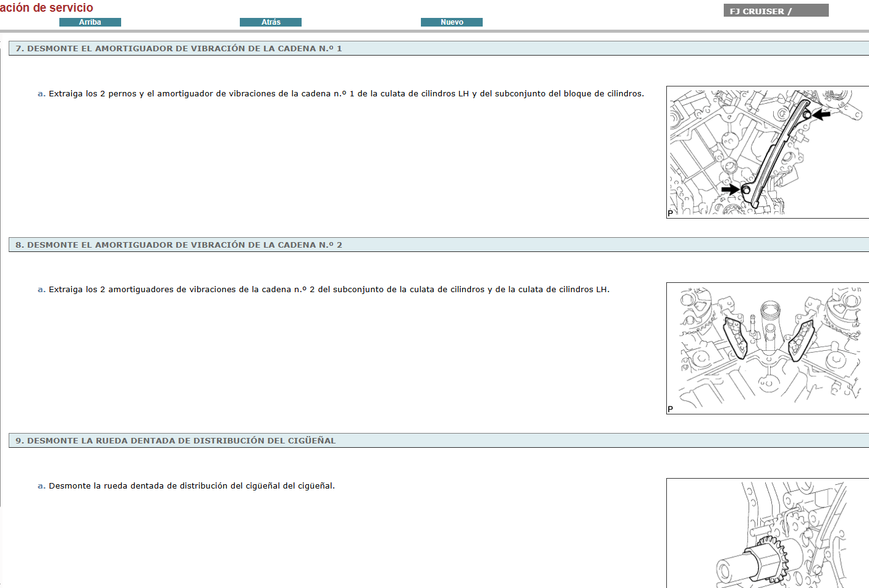Open the crankshaft timing sprocket illustration

[x=766, y=533]
